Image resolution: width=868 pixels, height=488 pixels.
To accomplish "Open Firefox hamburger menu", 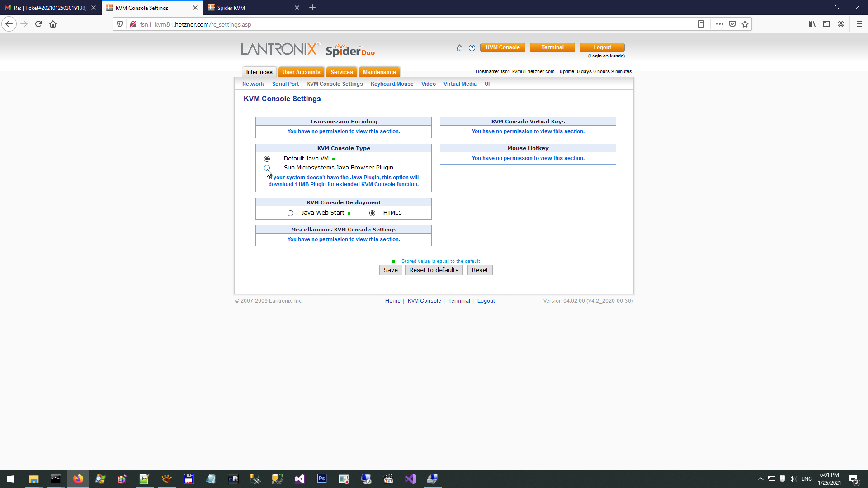I will 859,24.
